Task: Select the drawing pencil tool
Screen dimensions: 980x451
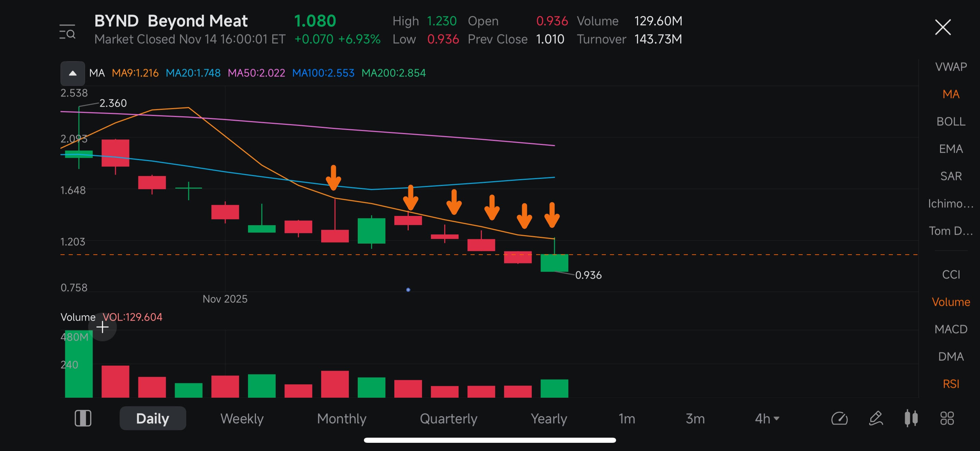Action: click(876, 418)
